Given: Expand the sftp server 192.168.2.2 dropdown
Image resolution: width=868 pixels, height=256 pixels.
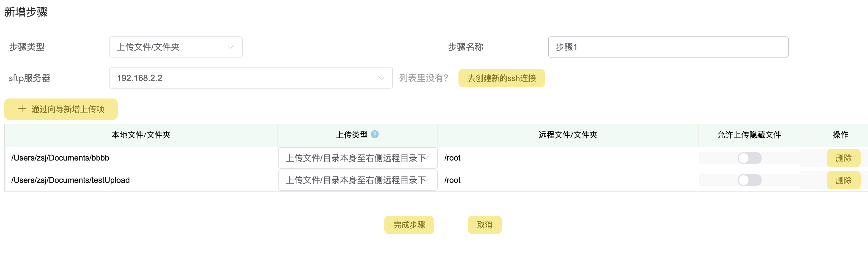Looking at the screenshot, I should (x=251, y=78).
